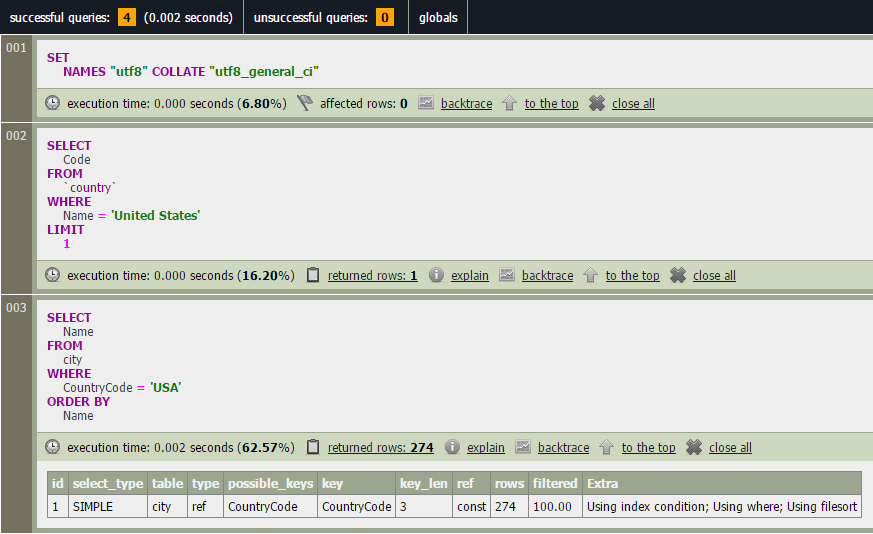This screenshot has height=534, width=873.
Task: Click info icon in query 003 footer
Action: 453,447
